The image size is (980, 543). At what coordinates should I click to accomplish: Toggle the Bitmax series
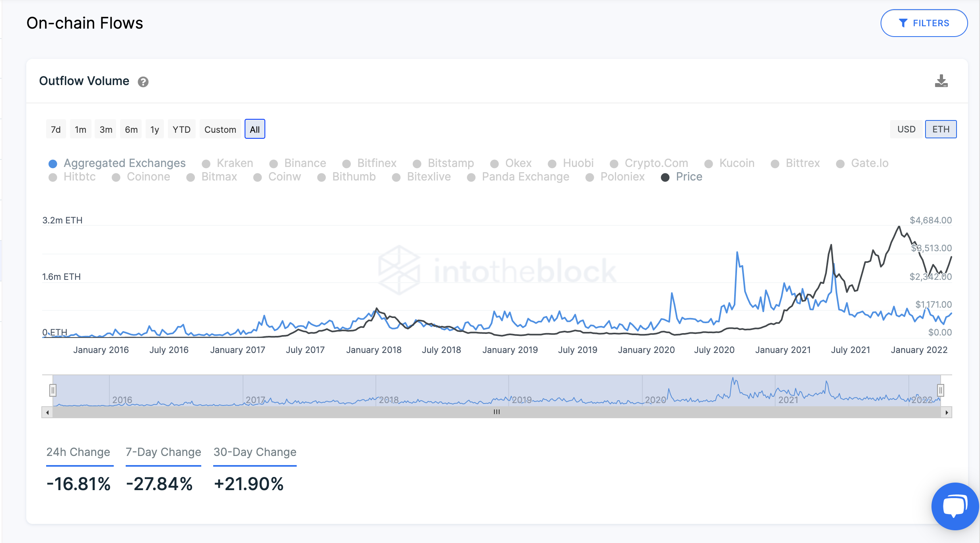(212, 176)
